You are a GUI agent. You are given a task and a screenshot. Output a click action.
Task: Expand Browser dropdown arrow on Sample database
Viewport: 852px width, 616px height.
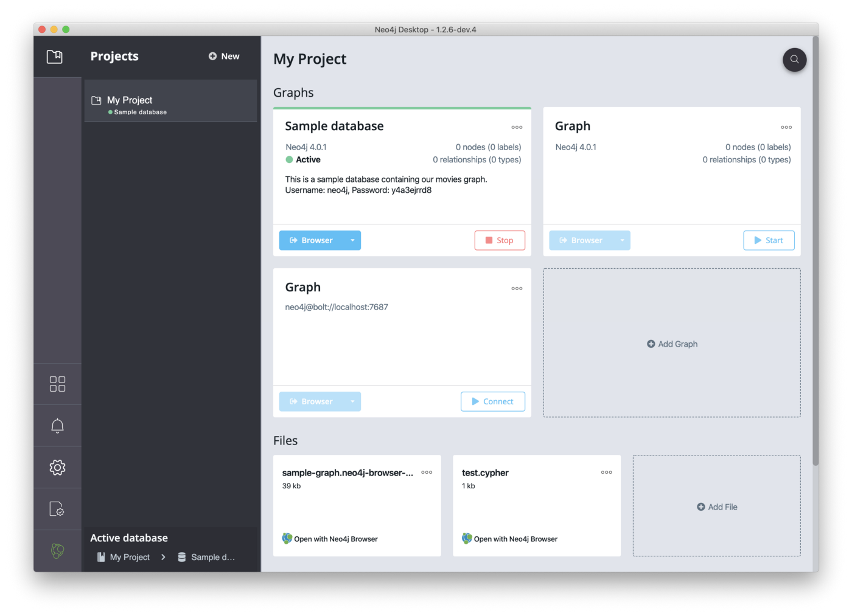pyautogui.click(x=352, y=240)
